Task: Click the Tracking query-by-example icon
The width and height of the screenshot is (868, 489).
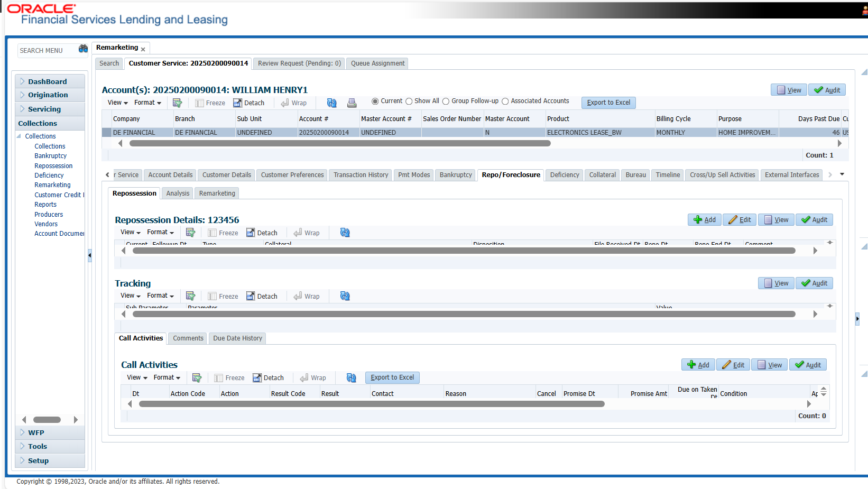Action: 191,296
